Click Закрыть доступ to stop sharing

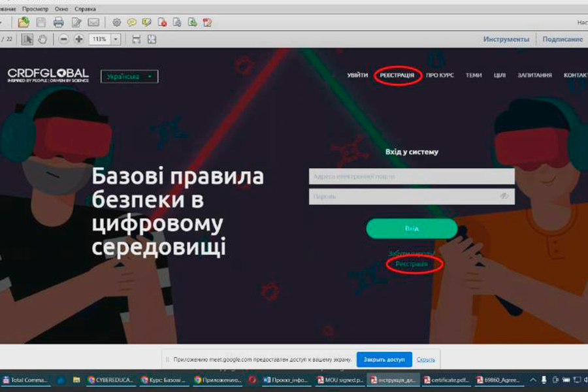click(384, 359)
